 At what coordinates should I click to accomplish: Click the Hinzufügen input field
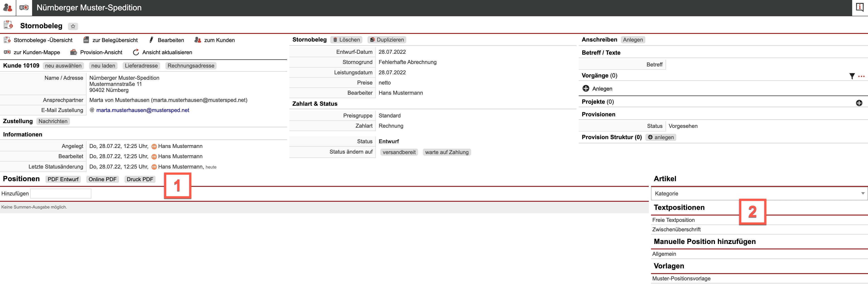point(61,193)
